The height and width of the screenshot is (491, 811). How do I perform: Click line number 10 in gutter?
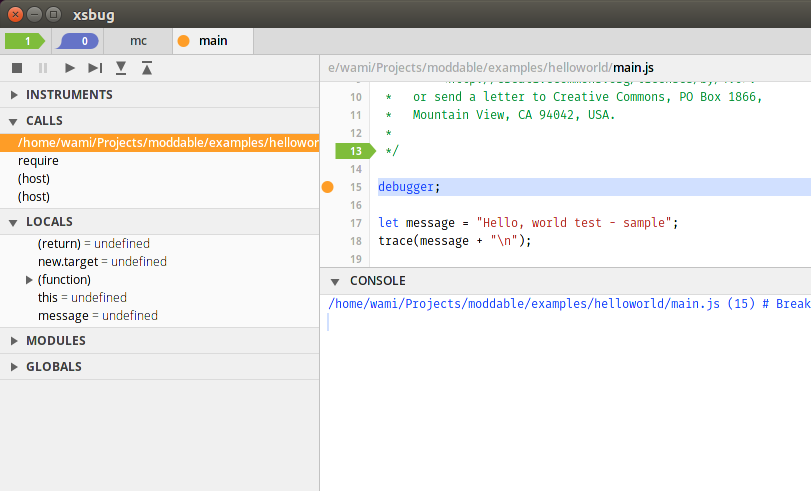(356, 97)
